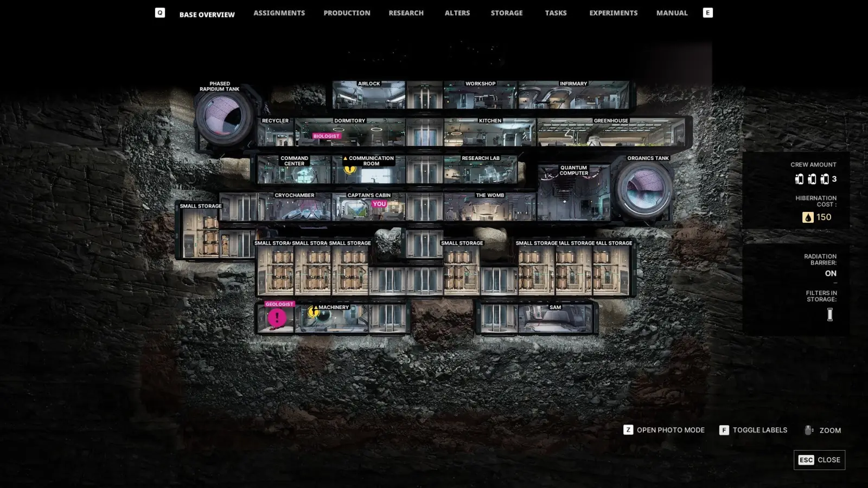Switch to the Experiments tab
Image resolution: width=868 pixels, height=488 pixels.
(x=614, y=13)
